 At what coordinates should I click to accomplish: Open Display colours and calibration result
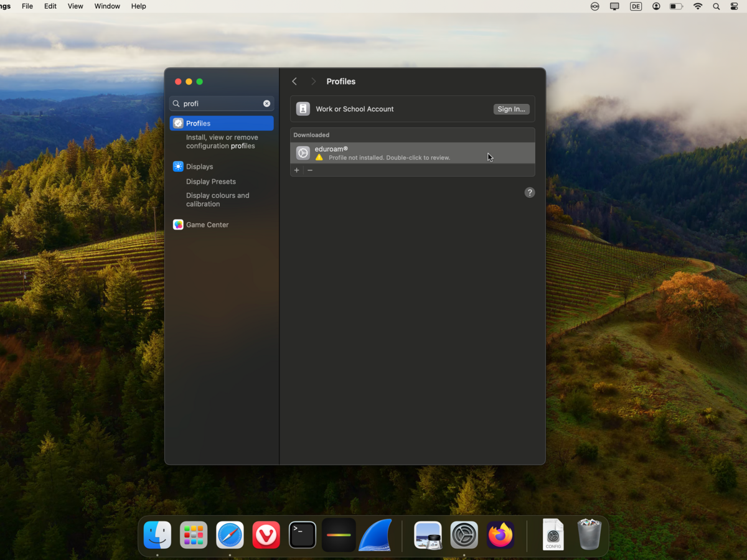[x=217, y=200]
